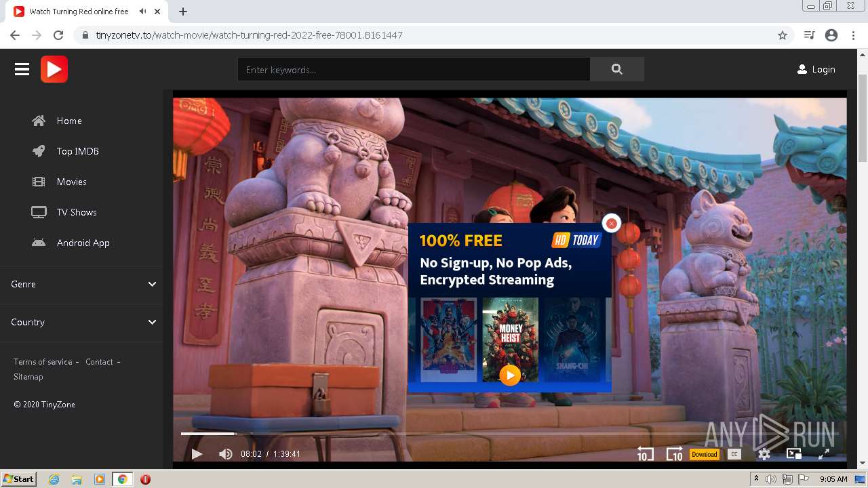This screenshot has width=868, height=488.
Task: Open Internet Explorer from taskbar
Action: click(54, 479)
